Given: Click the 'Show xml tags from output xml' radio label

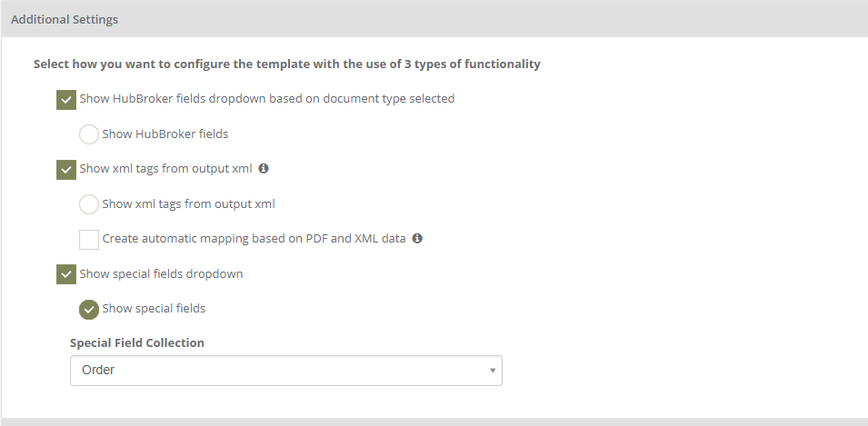Looking at the screenshot, I should coord(189,203).
